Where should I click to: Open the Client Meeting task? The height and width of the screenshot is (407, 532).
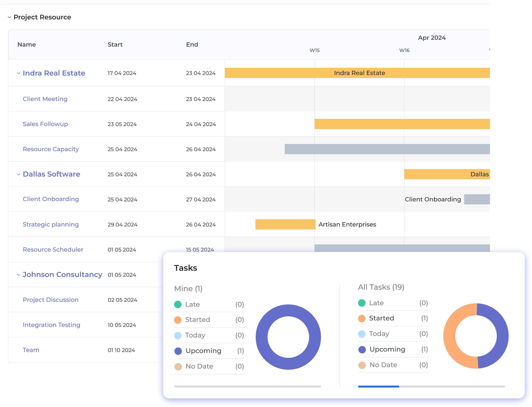45,99
